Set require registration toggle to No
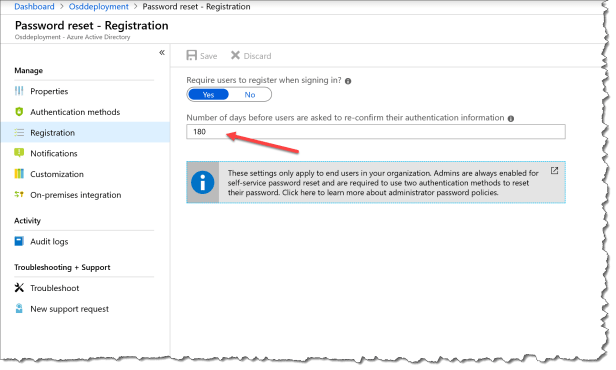Image resolution: width=616 pixels, height=370 pixels. point(250,95)
